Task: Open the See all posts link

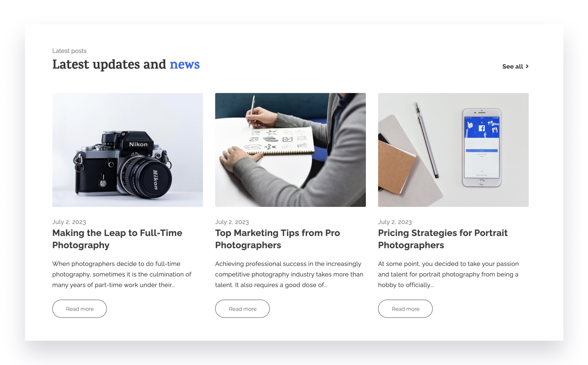Action: 515,67
